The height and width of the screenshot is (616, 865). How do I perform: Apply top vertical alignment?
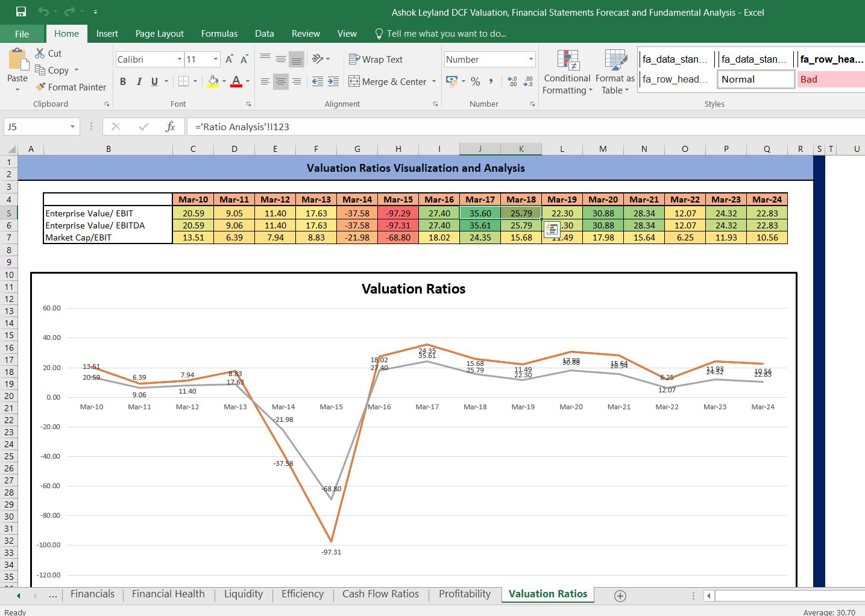pyautogui.click(x=265, y=59)
